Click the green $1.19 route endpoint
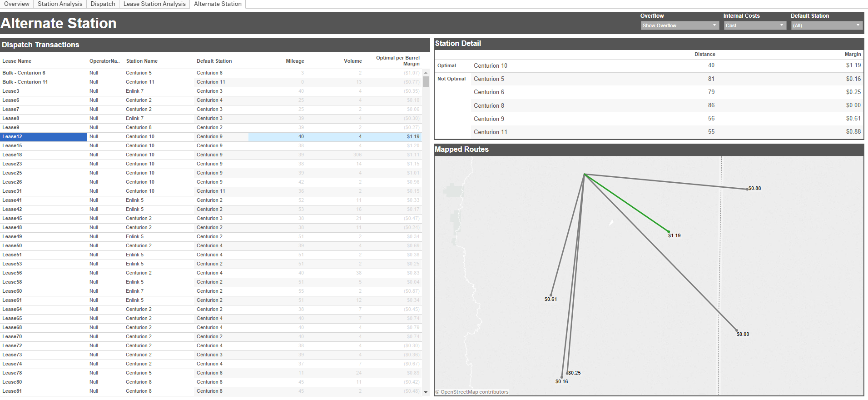 click(x=669, y=231)
